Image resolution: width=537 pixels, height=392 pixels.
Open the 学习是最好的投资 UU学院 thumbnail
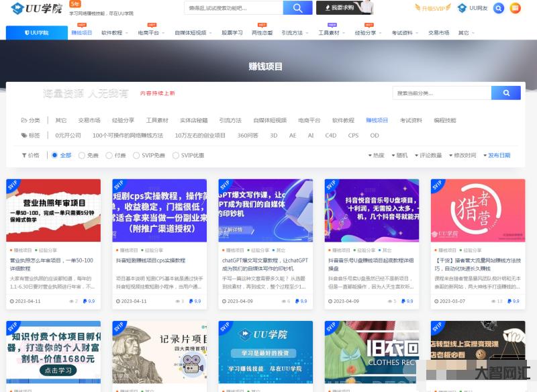point(266,352)
